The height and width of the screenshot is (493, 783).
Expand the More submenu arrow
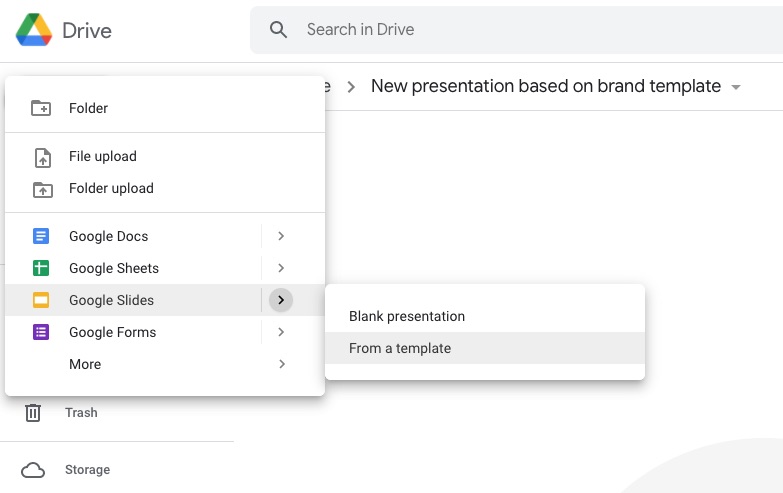click(x=282, y=364)
